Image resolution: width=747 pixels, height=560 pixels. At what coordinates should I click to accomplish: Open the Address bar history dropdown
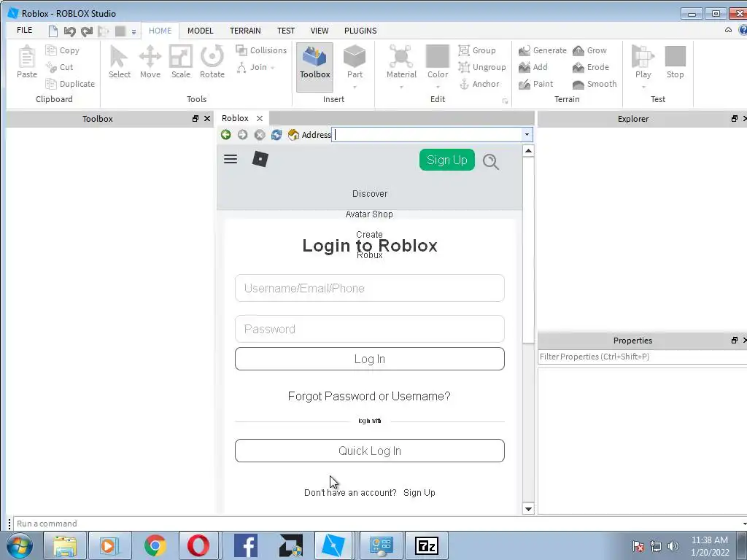[527, 135]
